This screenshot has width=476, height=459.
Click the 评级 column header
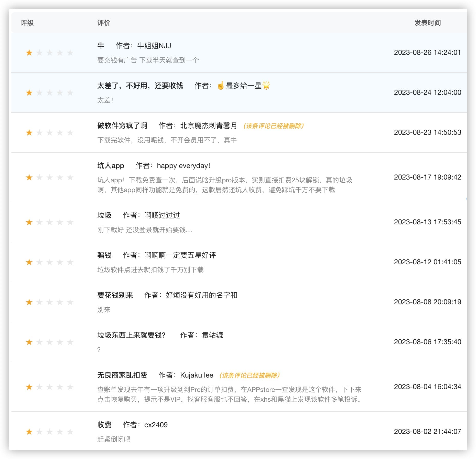[27, 23]
